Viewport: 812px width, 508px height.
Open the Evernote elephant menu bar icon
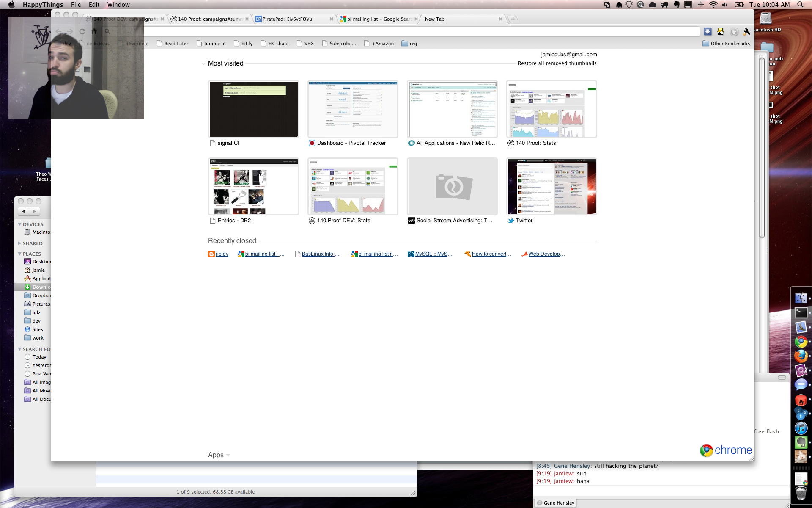(676, 5)
